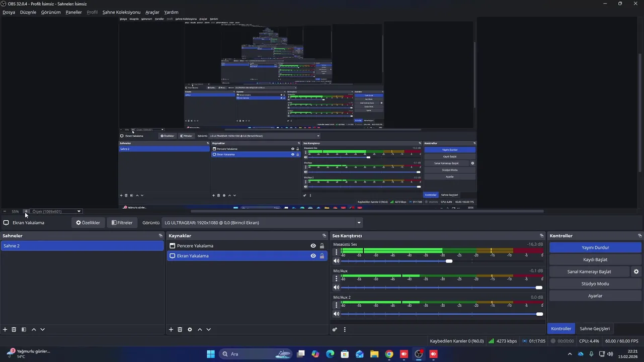Viewport: 644px width, 362px height.
Task: Switch to the Kontroller tab
Action: pos(561,328)
